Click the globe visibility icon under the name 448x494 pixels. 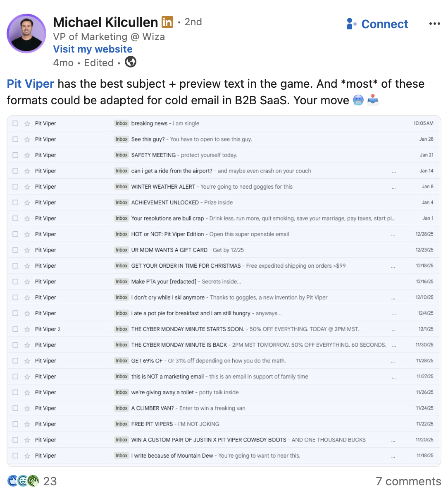tap(131, 62)
